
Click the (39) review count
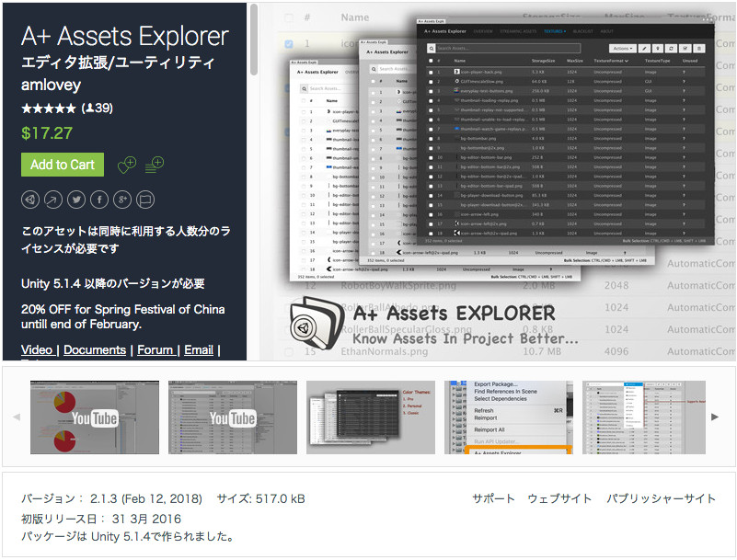coord(98,109)
